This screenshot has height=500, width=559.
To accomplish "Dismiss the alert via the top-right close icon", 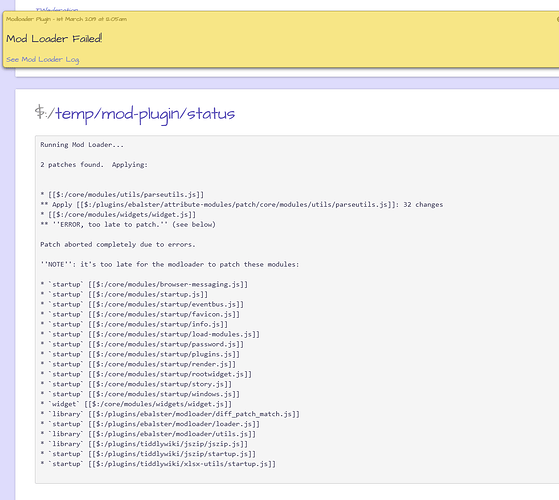I will coord(558,19).
